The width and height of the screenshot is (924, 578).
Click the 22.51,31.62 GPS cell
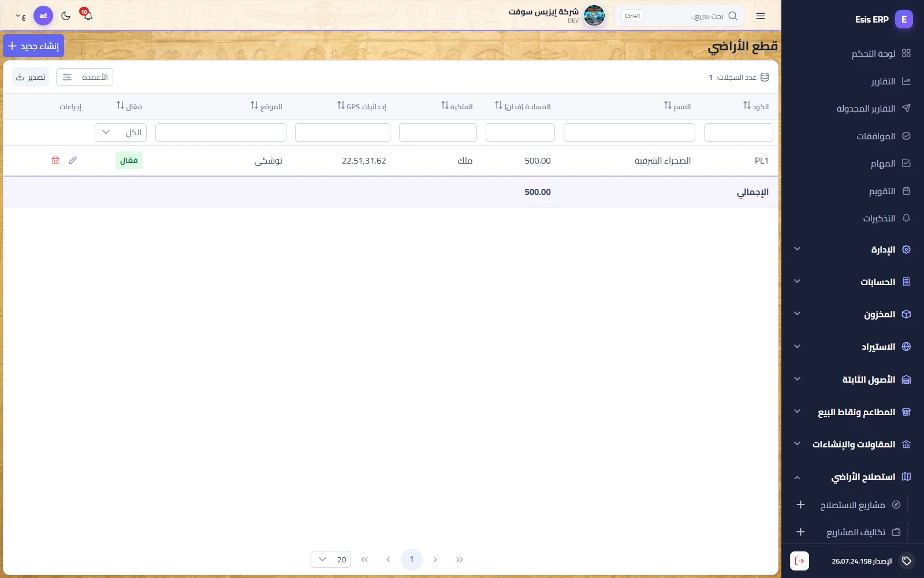364,161
